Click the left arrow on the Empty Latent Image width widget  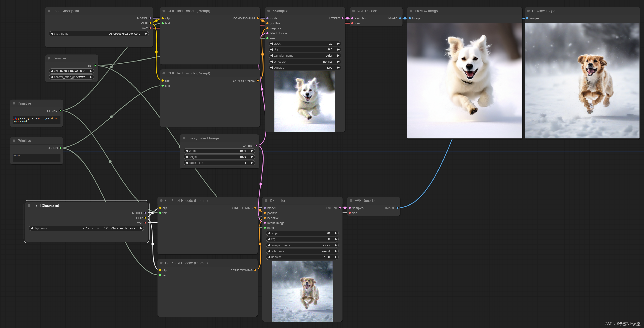click(186, 151)
